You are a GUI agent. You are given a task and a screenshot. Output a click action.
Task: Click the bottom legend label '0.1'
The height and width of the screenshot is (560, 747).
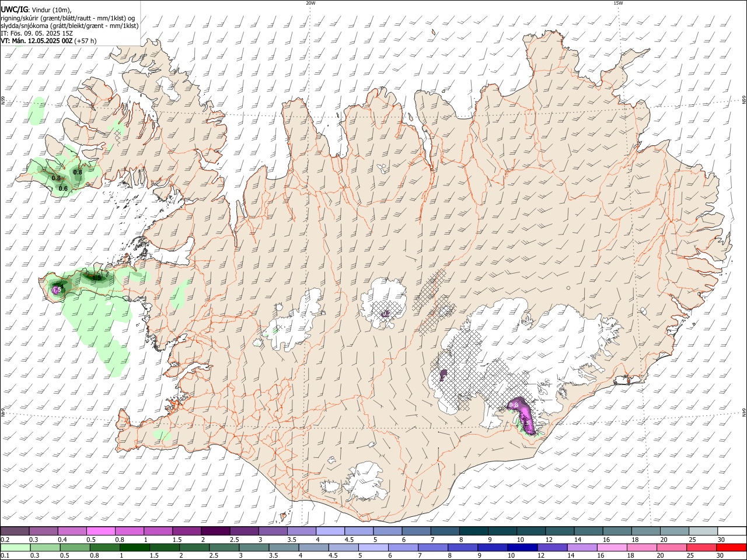[x=5, y=555]
